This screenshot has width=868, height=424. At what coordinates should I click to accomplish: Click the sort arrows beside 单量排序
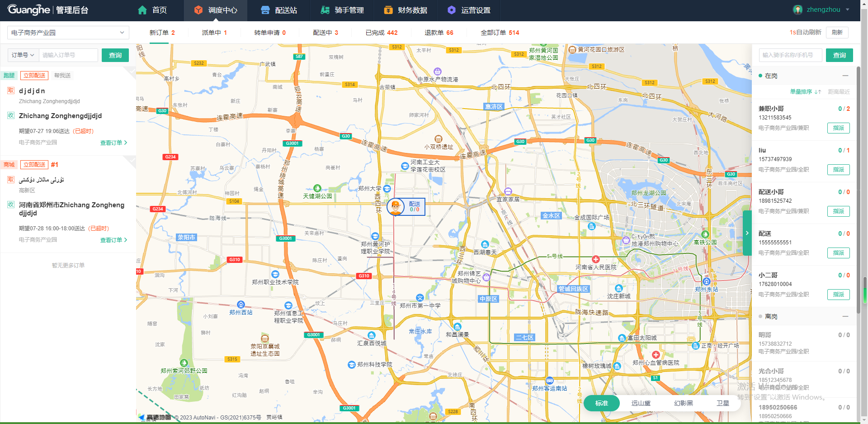[817, 92]
